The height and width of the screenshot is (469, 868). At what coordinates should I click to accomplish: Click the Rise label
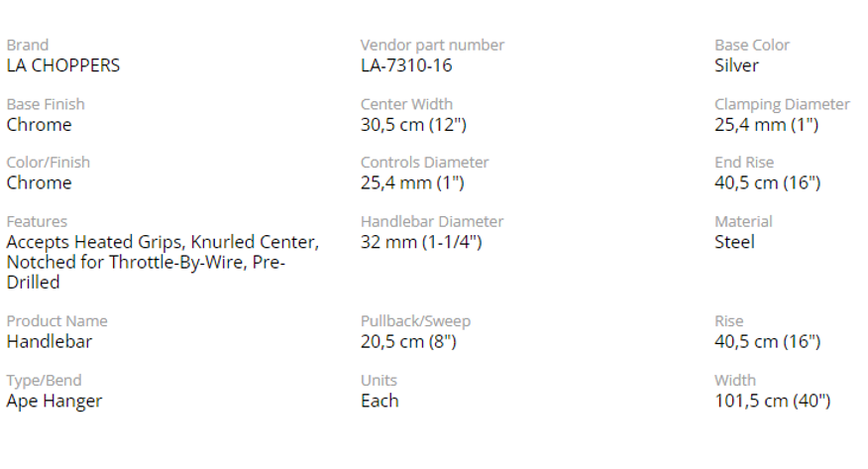728,321
